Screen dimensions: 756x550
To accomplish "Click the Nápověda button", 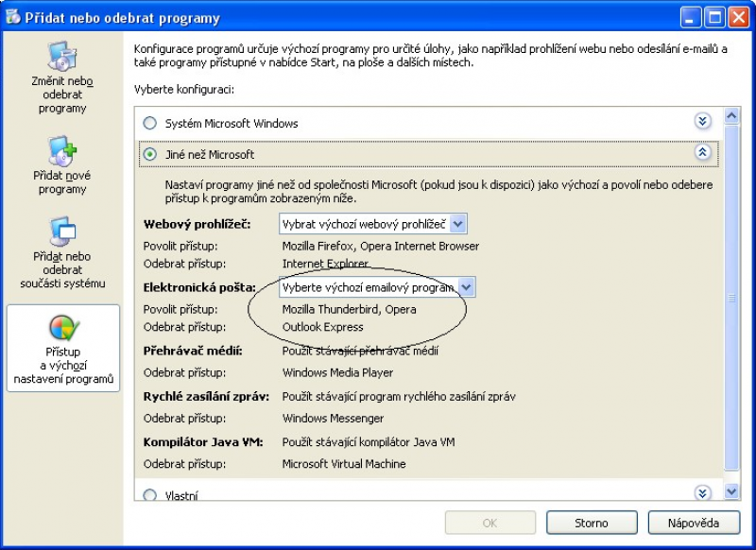I will 695,523.
